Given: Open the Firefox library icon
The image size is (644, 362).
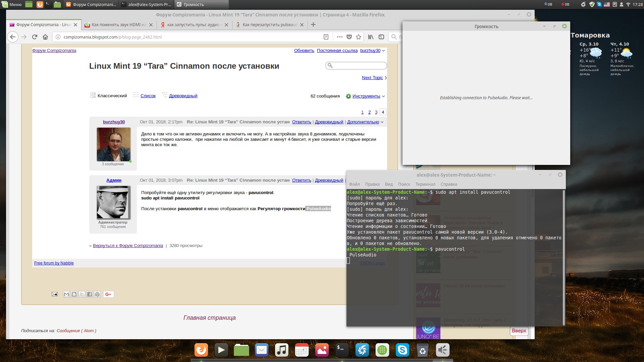Looking at the screenshot, I should (371, 37).
